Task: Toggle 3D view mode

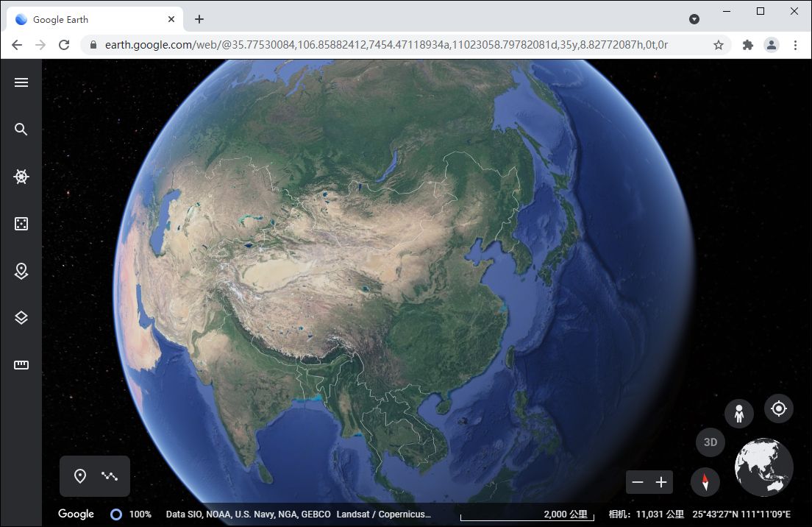Action: click(x=709, y=442)
